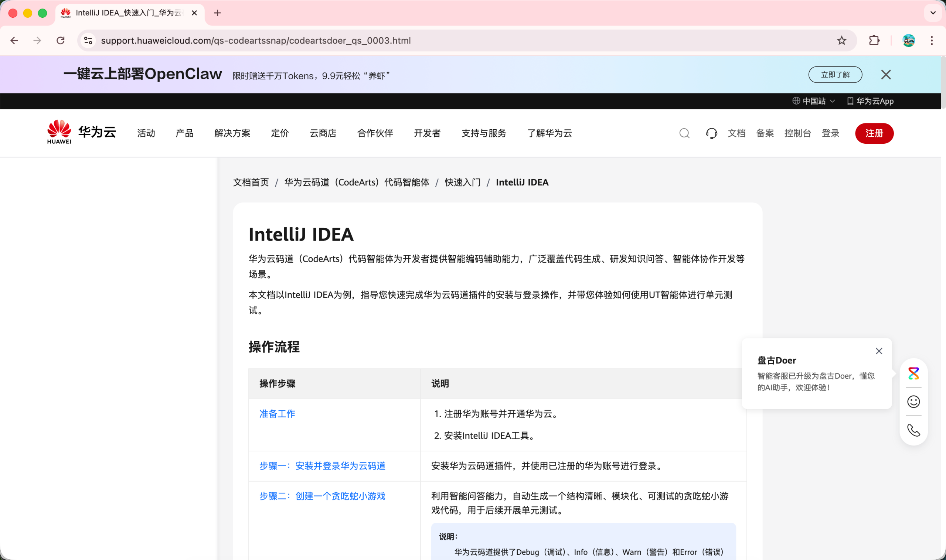The height and width of the screenshot is (560, 946).
Task: Open the 了解华为云 navigation menu
Action: pyautogui.click(x=549, y=133)
